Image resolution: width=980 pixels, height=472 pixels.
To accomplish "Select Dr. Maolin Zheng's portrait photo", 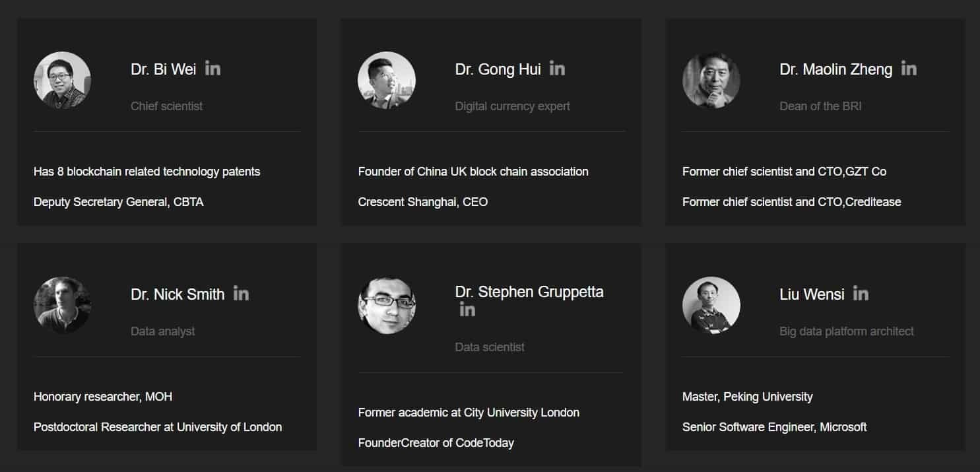I will pyautogui.click(x=711, y=81).
